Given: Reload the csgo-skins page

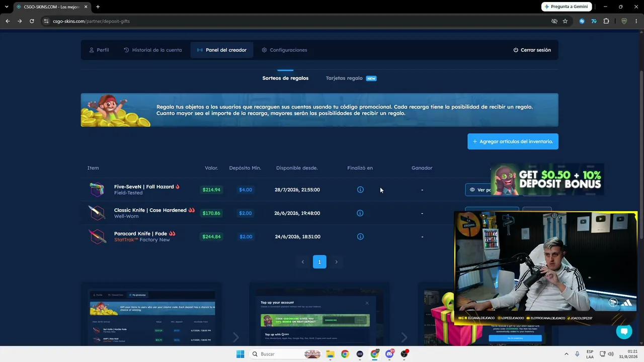Looking at the screenshot, I should [x=32, y=21].
